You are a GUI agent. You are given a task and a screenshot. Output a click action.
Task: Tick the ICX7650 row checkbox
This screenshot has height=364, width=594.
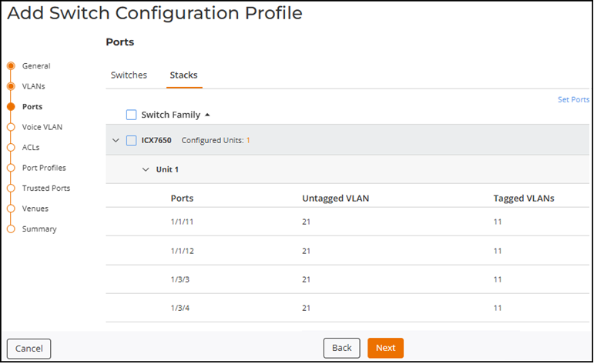pos(132,140)
